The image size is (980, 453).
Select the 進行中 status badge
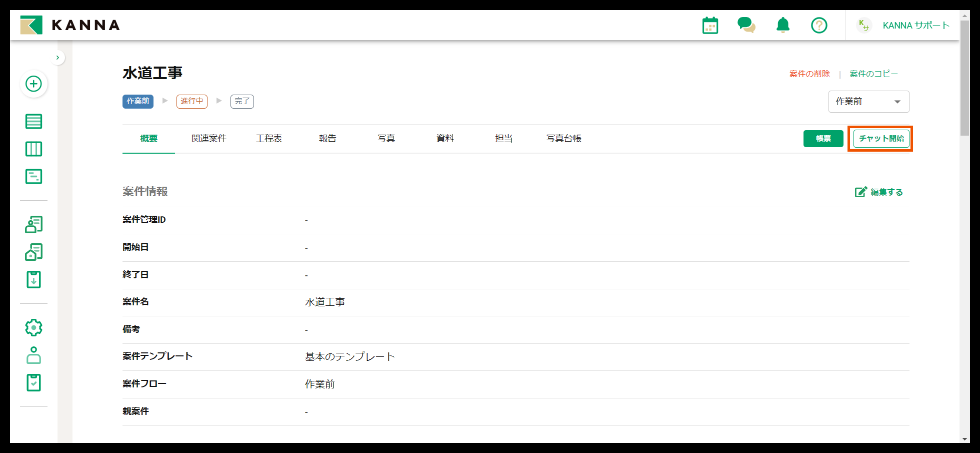[x=191, y=101]
